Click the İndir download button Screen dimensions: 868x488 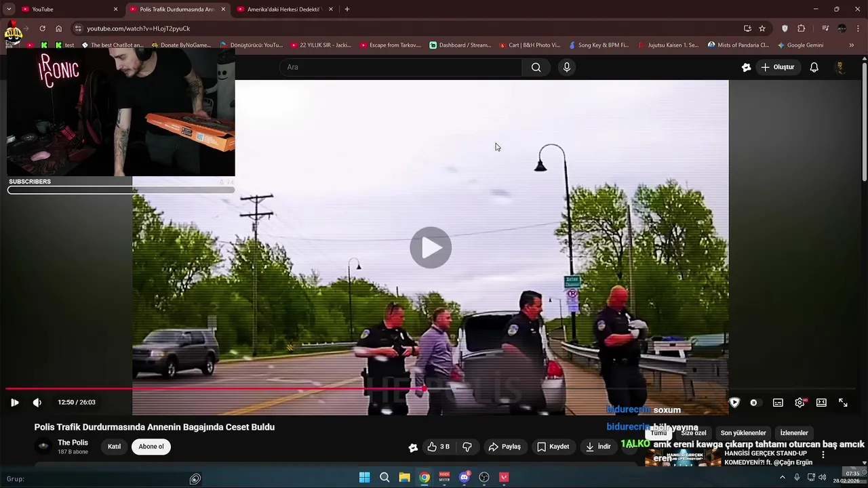coord(598,447)
